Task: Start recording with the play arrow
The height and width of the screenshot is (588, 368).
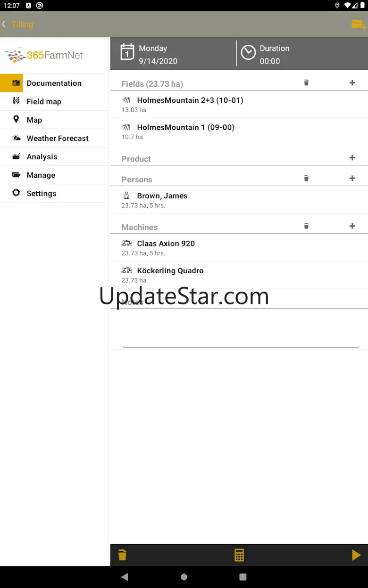Action: [356, 555]
